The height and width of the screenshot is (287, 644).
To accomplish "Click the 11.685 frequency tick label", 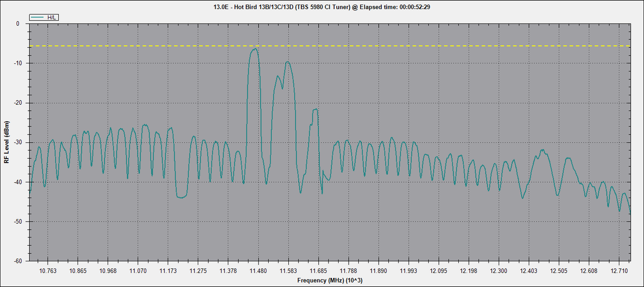I will pos(318,271).
